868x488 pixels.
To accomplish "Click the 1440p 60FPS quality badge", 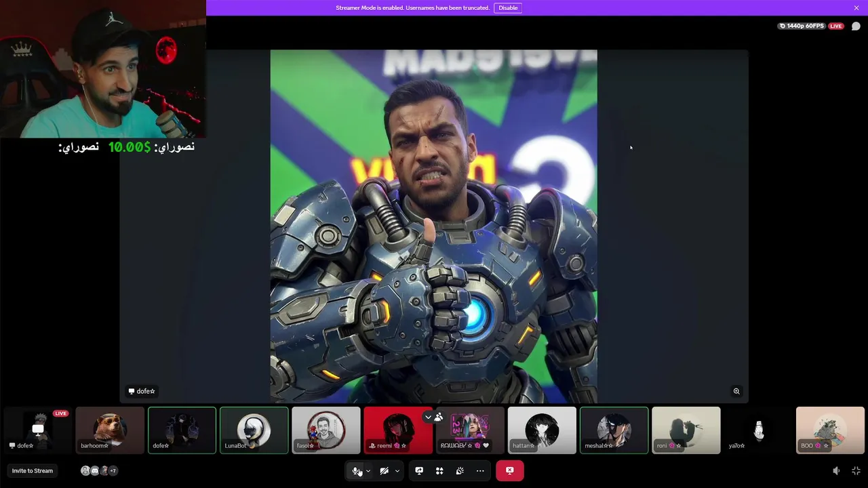I will pos(802,26).
